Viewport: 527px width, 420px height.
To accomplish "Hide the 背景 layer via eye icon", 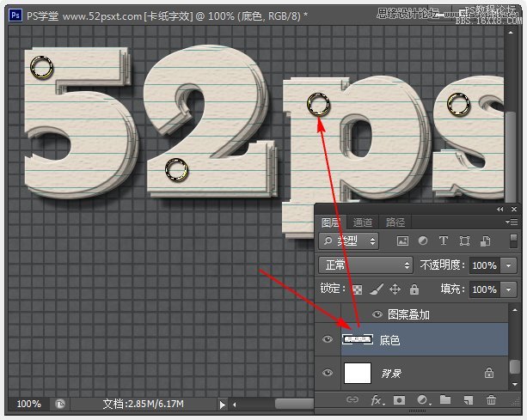I will click(328, 373).
